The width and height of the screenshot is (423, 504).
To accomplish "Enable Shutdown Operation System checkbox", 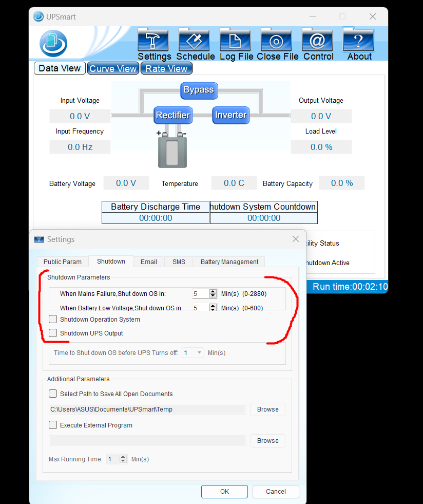I will tap(53, 320).
